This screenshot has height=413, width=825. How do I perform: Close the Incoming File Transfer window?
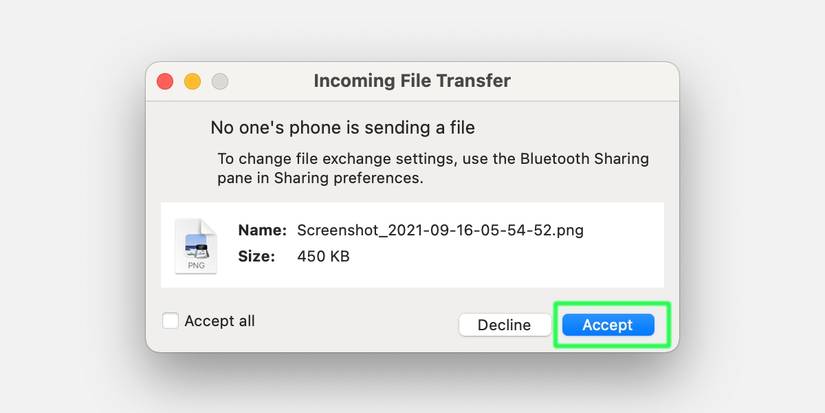(165, 81)
